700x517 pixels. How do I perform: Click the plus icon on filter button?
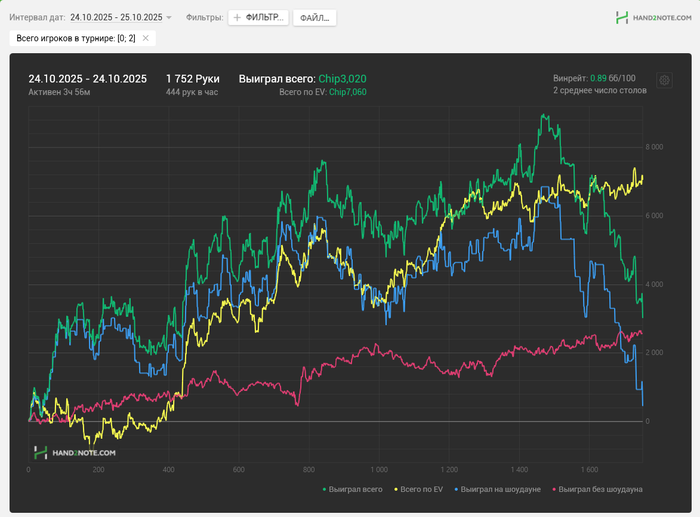click(x=237, y=17)
